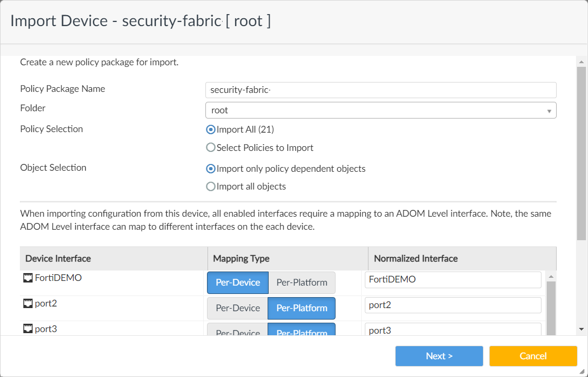Set port3 mapping to Per-Platform
This screenshot has height=377, width=588.
tap(302, 329)
